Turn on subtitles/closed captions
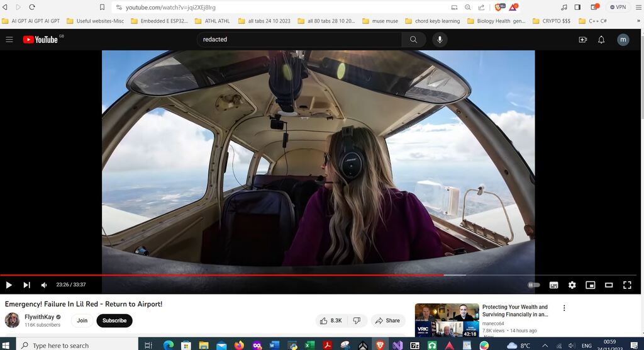Image resolution: width=644 pixels, height=350 pixels. pyautogui.click(x=553, y=285)
